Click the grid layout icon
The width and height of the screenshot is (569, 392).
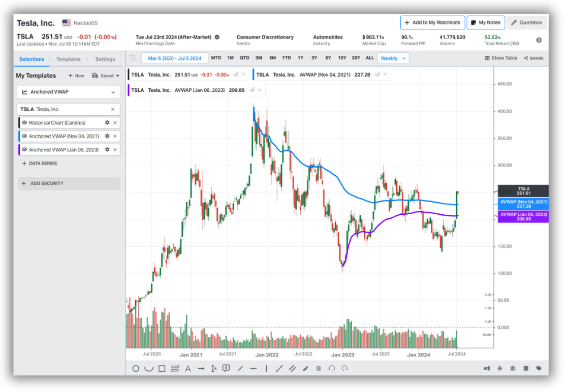(526, 369)
